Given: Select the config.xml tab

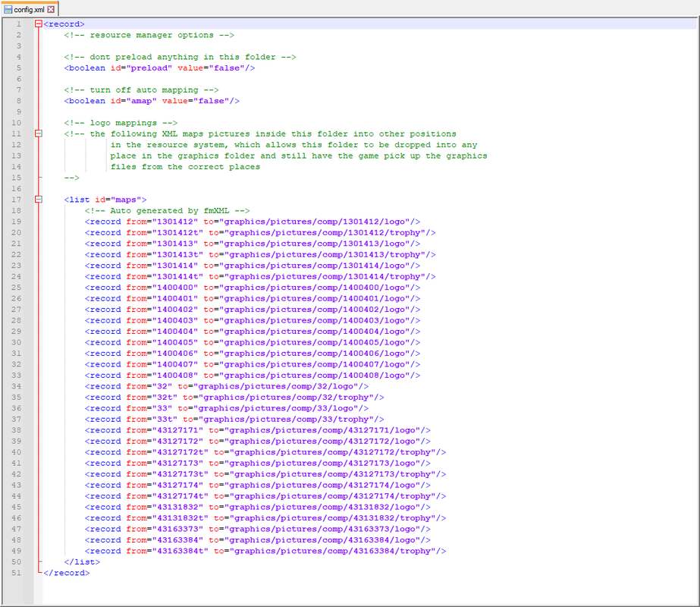Looking at the screenshot, I should (x=30, y=9).
